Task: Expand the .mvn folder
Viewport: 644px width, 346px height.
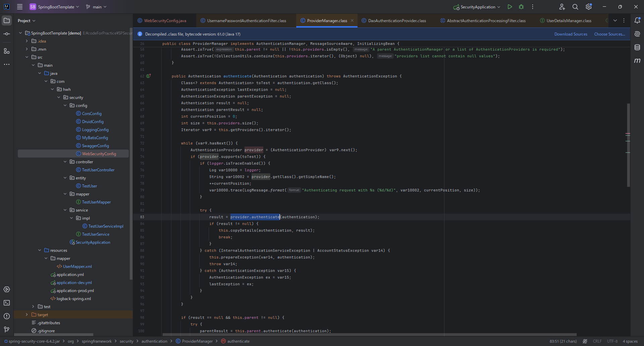Action: [x=27, y=49]
